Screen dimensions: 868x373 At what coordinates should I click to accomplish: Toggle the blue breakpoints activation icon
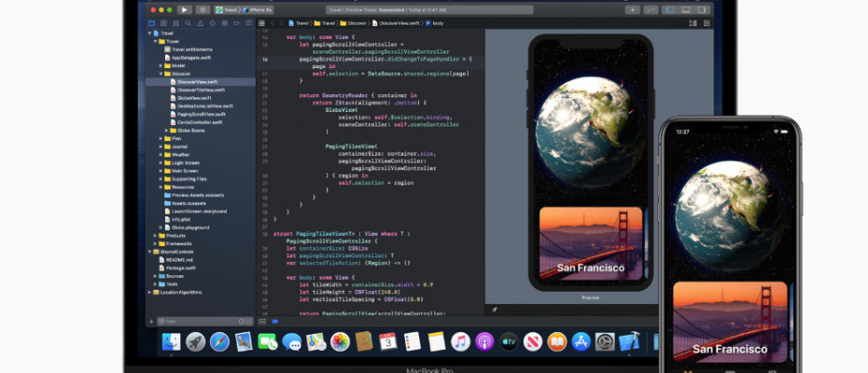coord(275,322)
